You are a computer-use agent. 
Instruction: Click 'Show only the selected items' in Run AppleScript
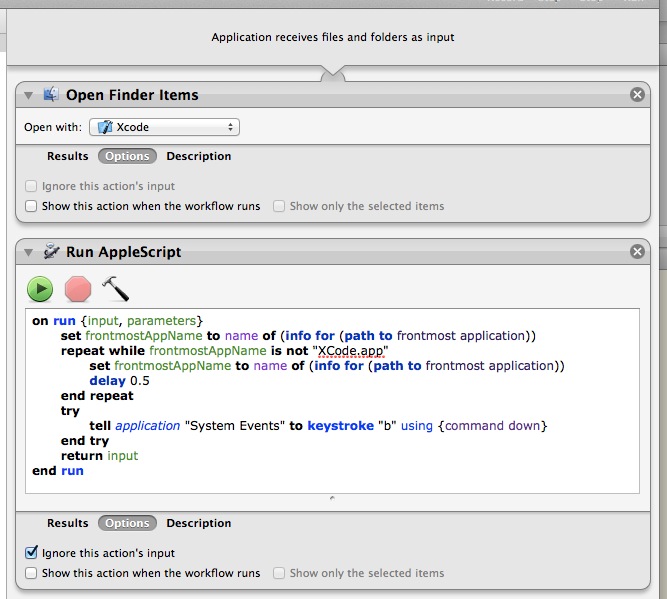(x=279, y=573)
